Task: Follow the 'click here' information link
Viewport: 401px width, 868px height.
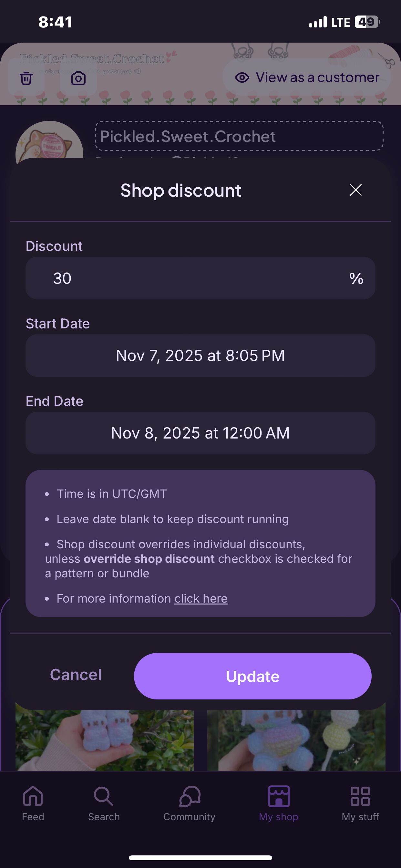Action: (201, 599)
